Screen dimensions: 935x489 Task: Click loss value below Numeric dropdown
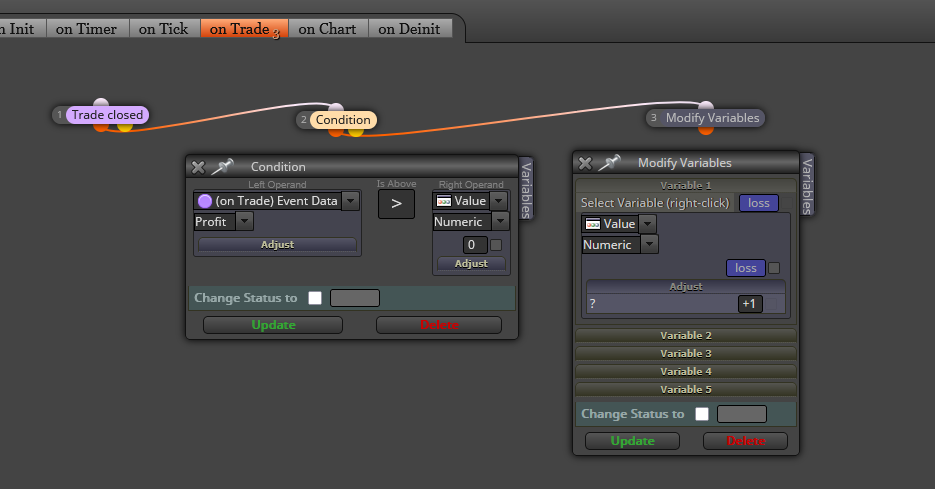pyautogui.click(x=745, y=268)
